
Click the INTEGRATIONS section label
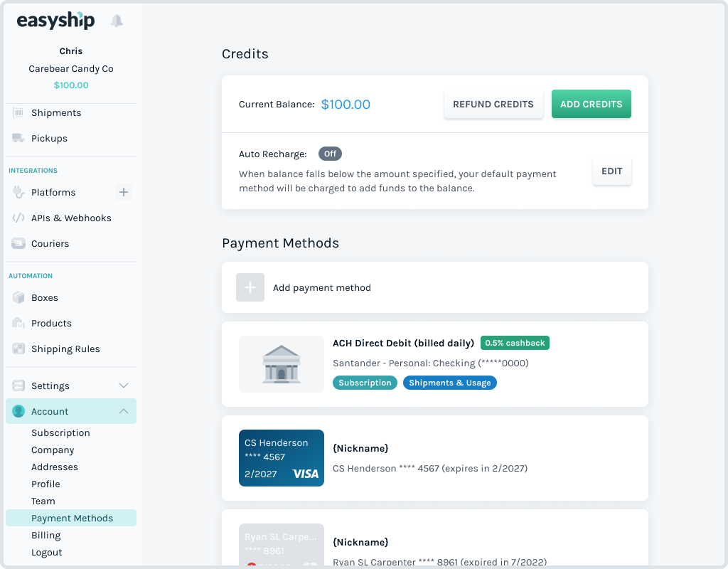[33, 171]
